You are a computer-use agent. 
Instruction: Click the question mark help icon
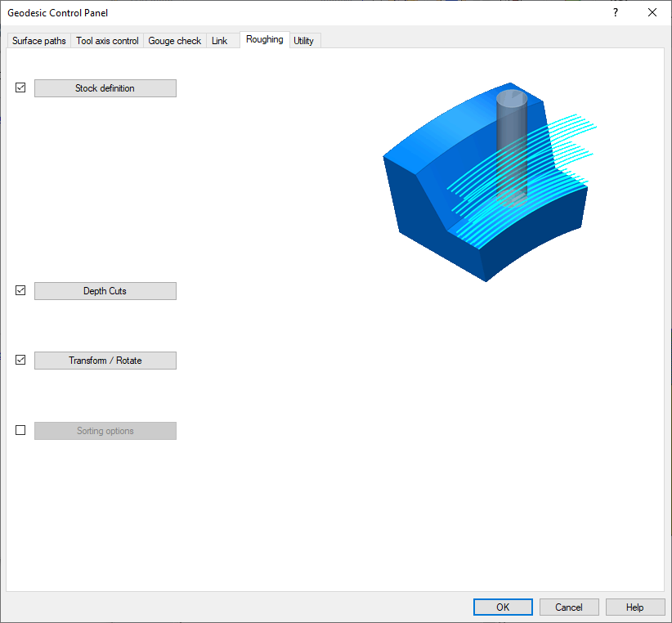tap(615, 12)
